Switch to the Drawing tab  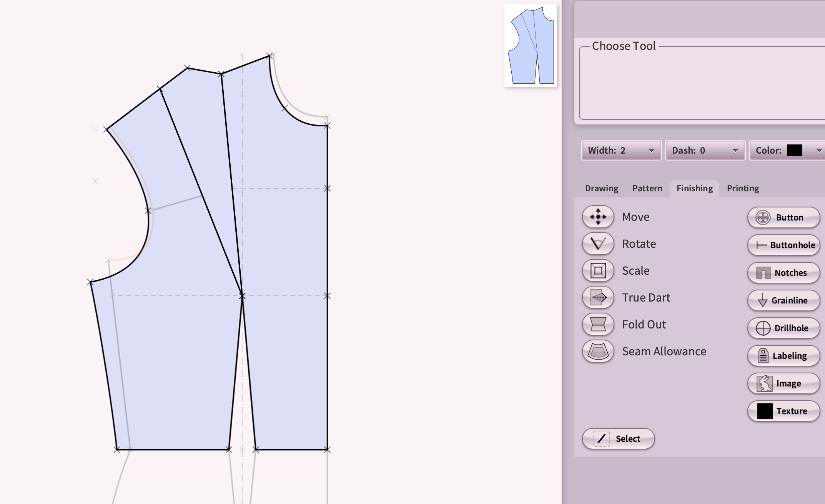601,188
